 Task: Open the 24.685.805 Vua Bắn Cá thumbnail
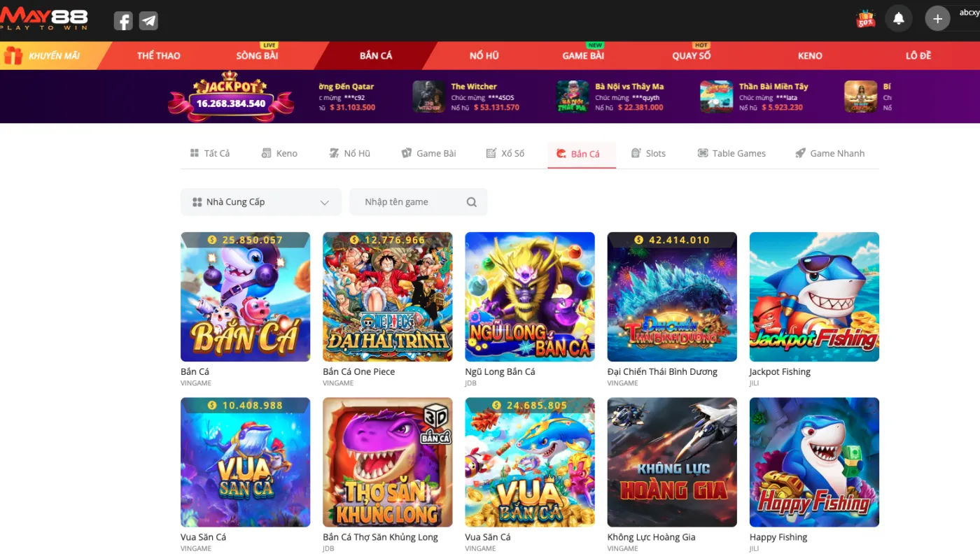coord(530,462)
